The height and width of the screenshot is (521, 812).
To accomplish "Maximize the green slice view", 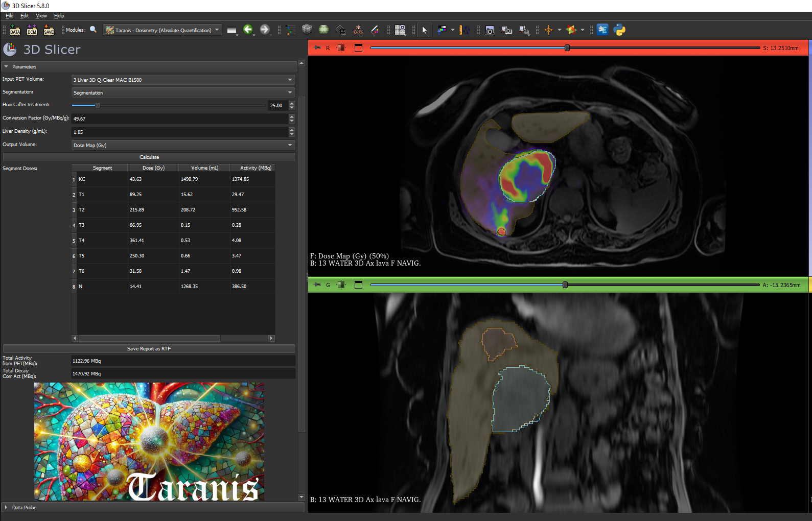I will 358,285.
